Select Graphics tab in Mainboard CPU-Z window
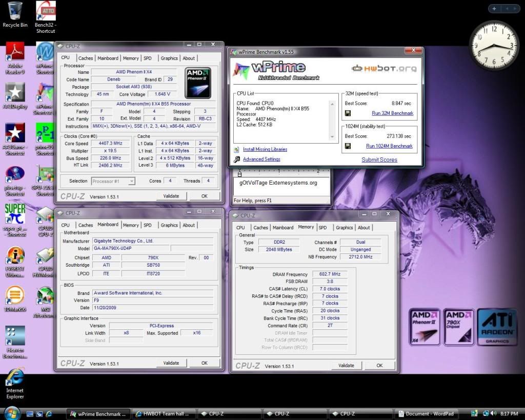This screenshot has width=525, height=420. pos(169,225)
